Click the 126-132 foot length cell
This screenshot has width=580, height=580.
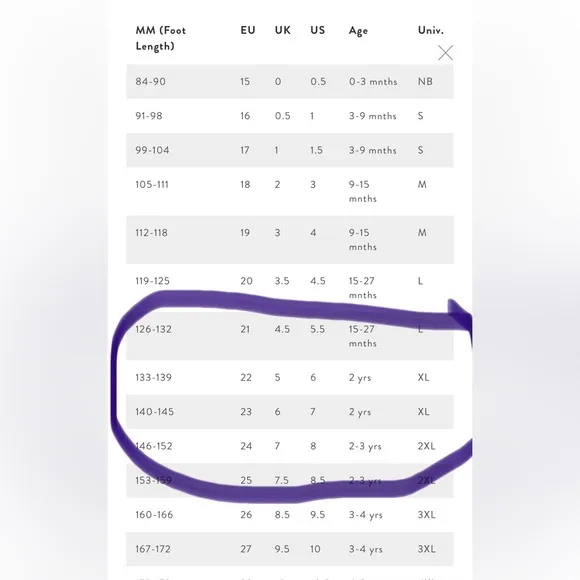pos(153,329)
